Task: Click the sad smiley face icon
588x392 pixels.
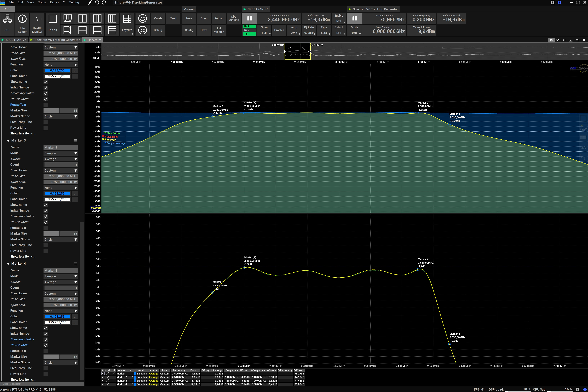Action: point(143,30)
